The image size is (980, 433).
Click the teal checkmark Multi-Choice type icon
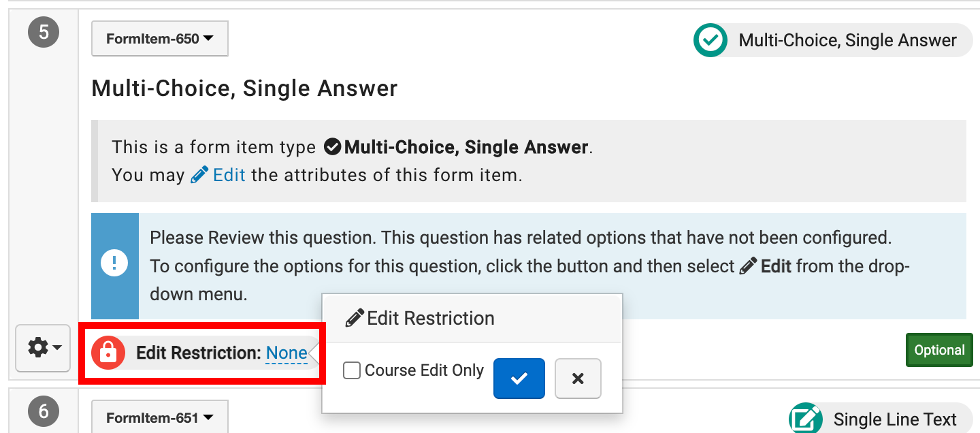[x=710, y=40]
